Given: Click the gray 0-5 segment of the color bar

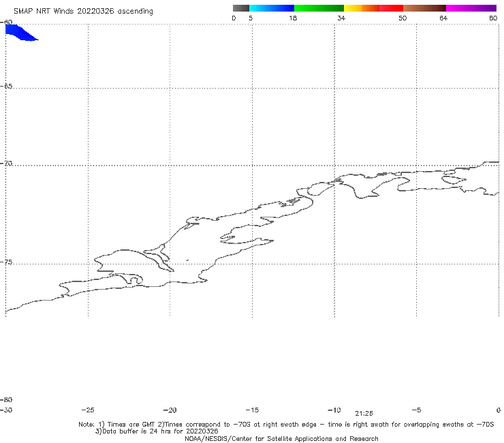Looking at the screenshot, I should (x=240, y=8).
